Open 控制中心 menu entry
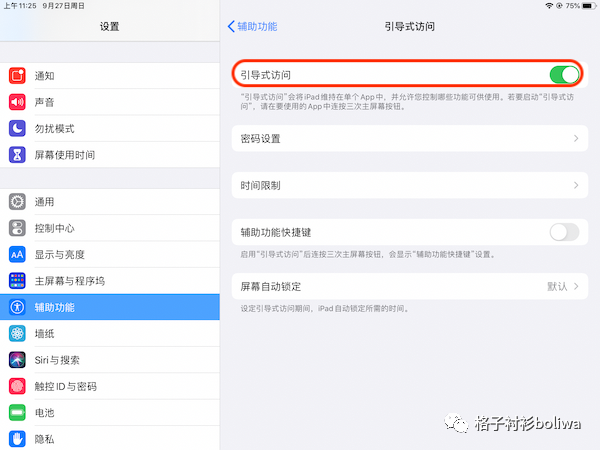The height and width of the screenshot is (450, 600). point(110,228)
